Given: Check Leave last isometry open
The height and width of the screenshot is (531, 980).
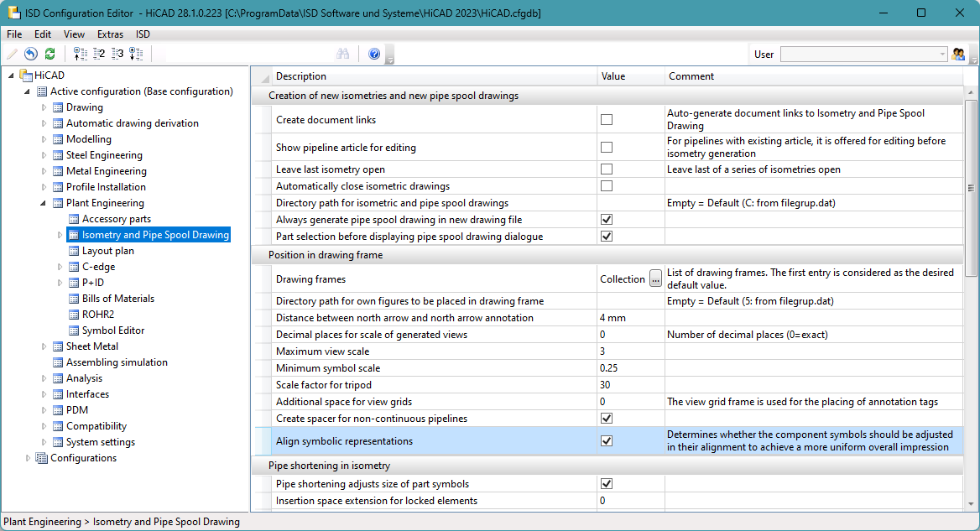Looking at the screenshot, I should click(607, 169).
